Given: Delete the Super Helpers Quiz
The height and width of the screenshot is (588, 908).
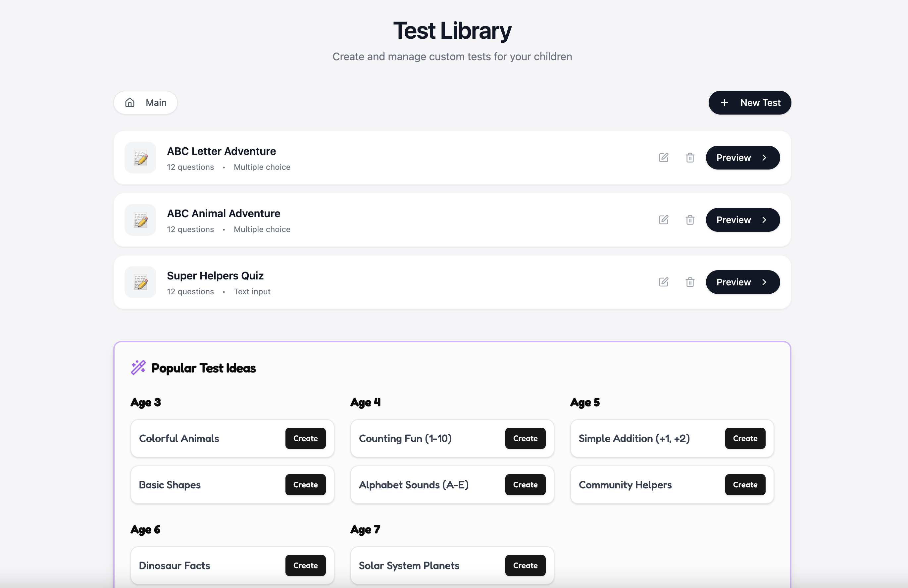Looking at the screenshot, I should point(689,282).
